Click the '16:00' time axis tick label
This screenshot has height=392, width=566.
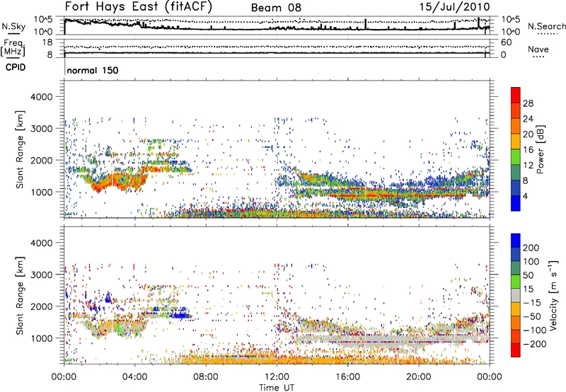click(x=347, y=377)
